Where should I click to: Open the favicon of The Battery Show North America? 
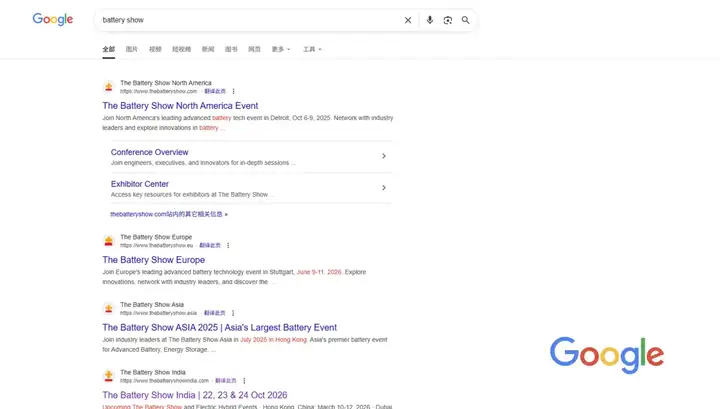pyautogui.click(x=109, y=87)
